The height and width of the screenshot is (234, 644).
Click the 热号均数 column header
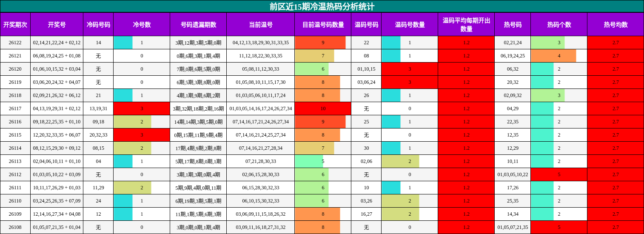616,25
